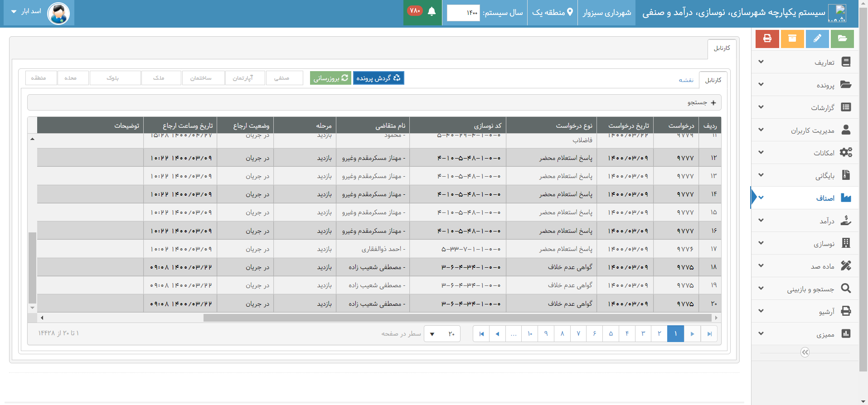Expand the گزارشات menu chevron
This screenshot has width=868, height=405.
coord(761,107)
